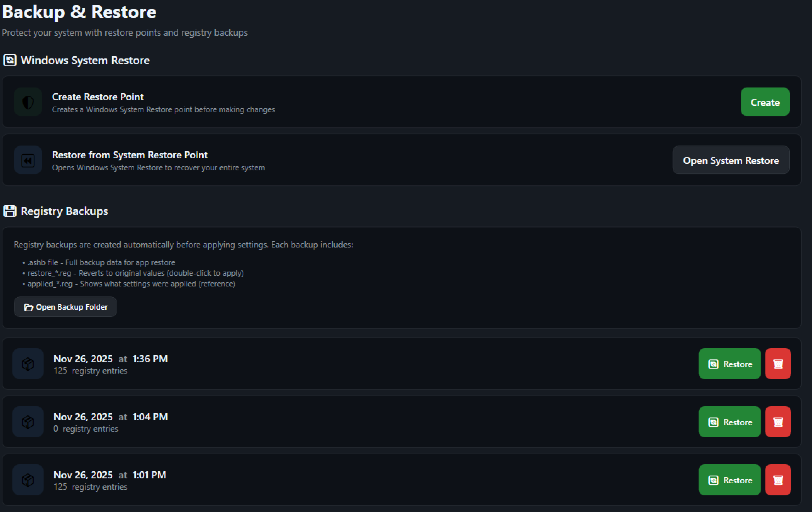The width and height of the screenshot is (812, 512).
Task: Select the Nov 26, 2025 1:36 PM backup row
Action: click(x=354, y=364)
